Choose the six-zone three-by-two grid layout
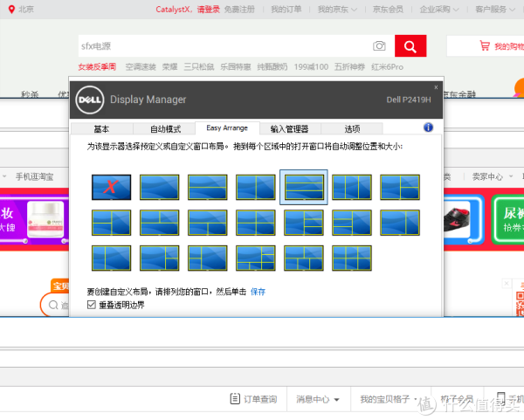524x420 pixels. (352, 258)
